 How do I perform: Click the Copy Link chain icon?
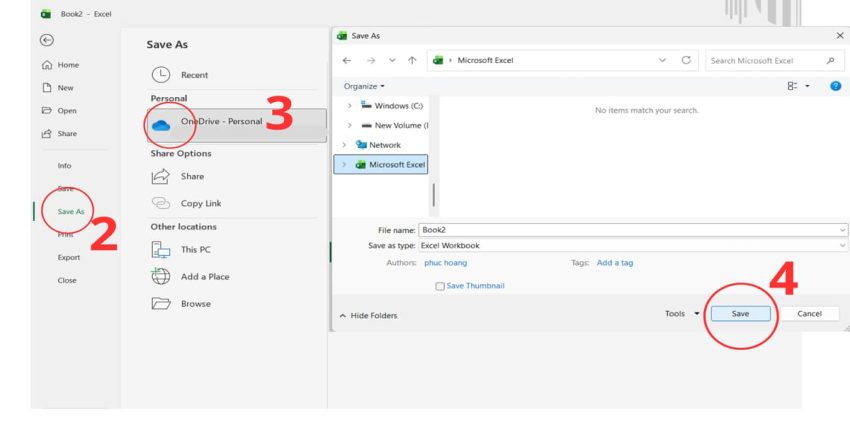(x=160, y=203)
